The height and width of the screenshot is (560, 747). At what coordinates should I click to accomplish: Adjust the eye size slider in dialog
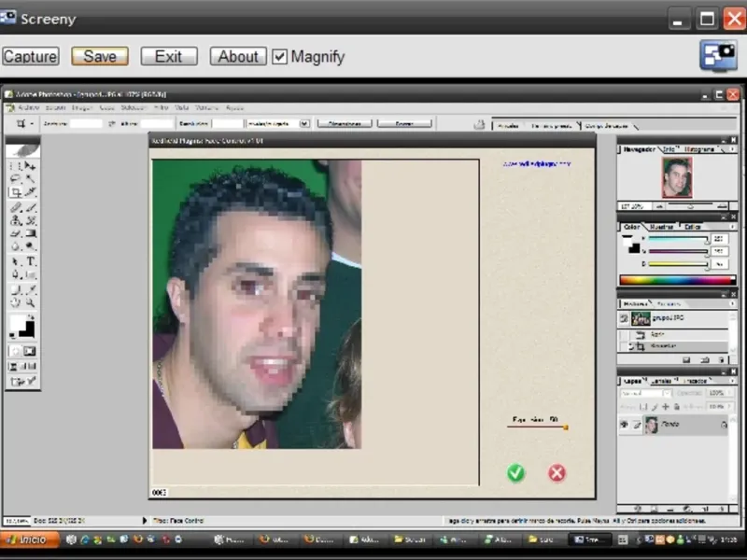[564, 427]
